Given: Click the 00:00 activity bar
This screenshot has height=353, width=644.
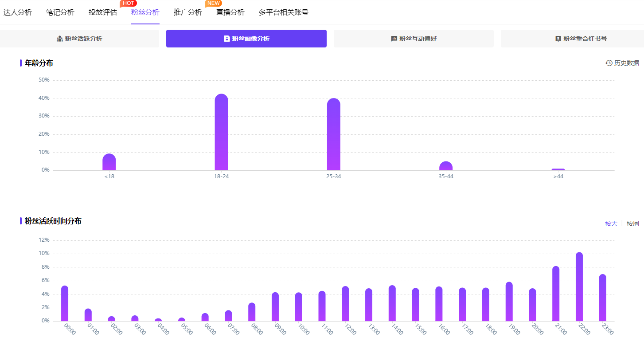Looking at the screenshot, I should coord(65,303).
